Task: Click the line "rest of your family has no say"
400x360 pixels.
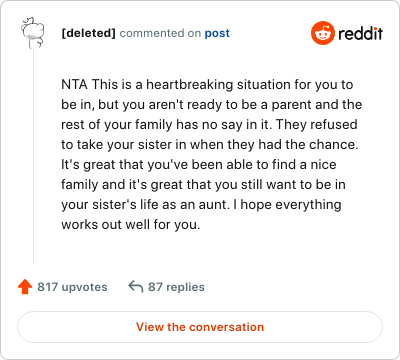Action: pyautogui.click(x=209, y=125)
